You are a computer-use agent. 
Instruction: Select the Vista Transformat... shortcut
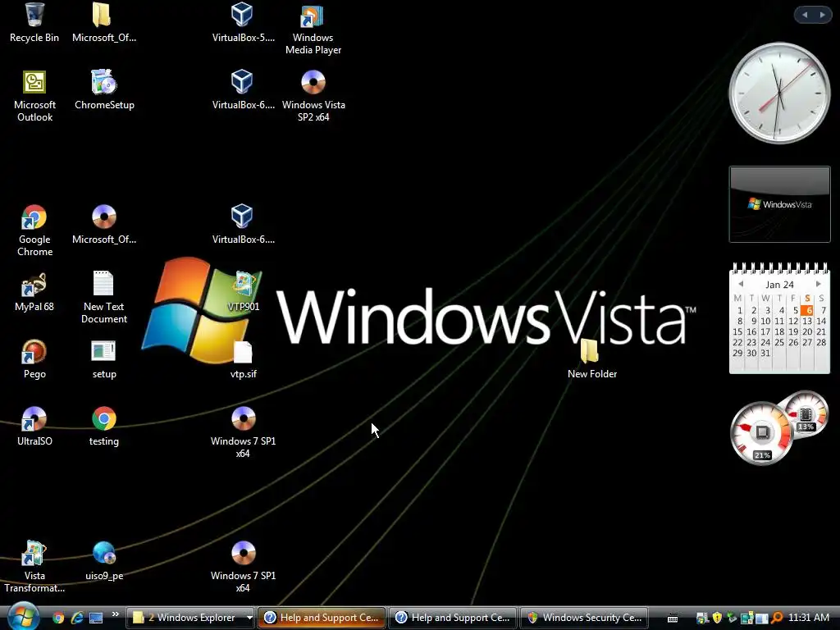point(34,568)
